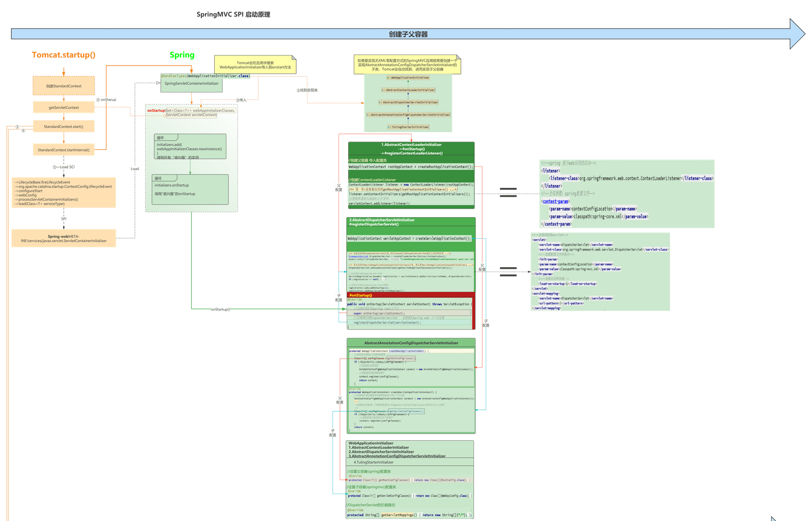This screenshot has width=812, height=521.
Task: Click the "<context-param>" opening tag
Action: (555, 201)
